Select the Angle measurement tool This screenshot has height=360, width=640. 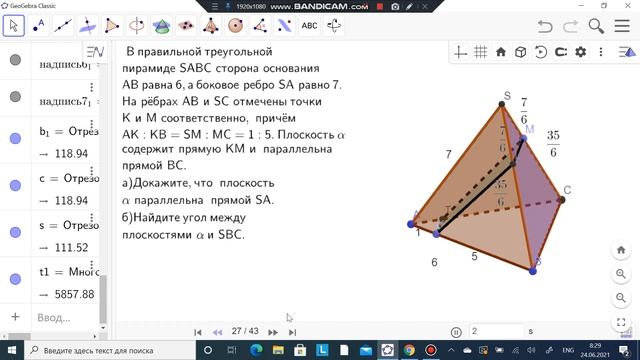pyautogui.click(x=260, y=26)
